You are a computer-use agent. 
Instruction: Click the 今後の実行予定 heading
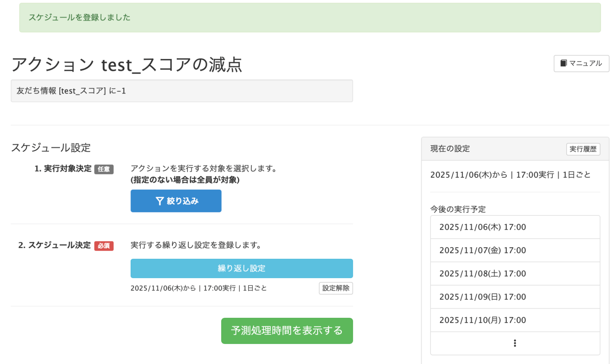point(458,209)
